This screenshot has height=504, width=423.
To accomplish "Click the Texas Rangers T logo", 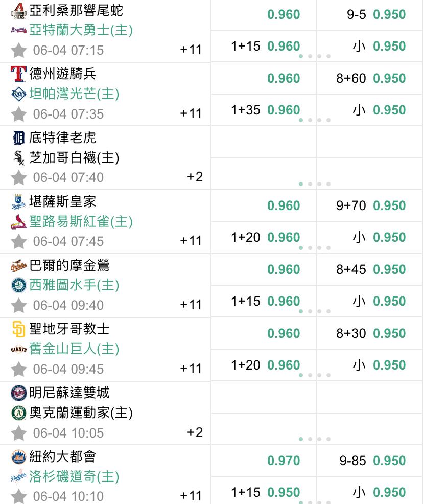I will (x=18, y=74).
